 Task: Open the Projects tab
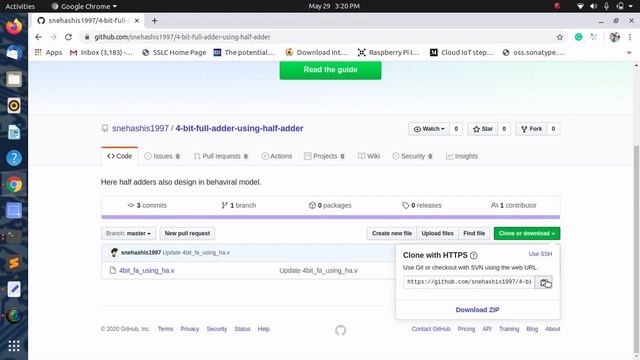pos(324,156)
